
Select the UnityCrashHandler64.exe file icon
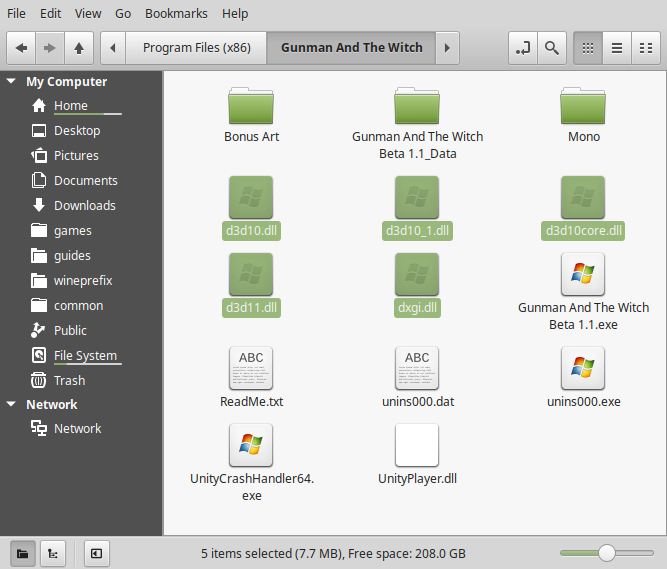click(x=251, y=445)
